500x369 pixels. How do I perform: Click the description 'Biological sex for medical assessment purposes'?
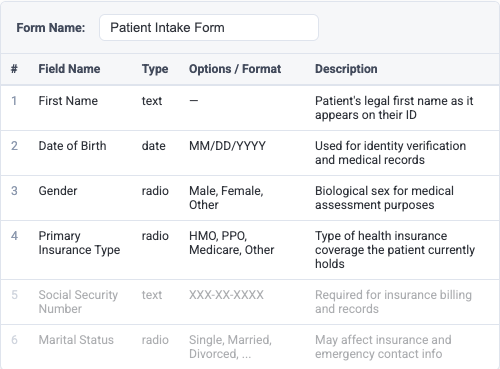pos(384,198)
